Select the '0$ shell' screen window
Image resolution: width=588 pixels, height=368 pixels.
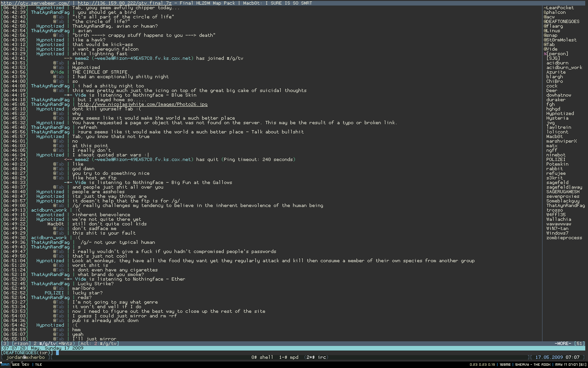click(262, 357)
